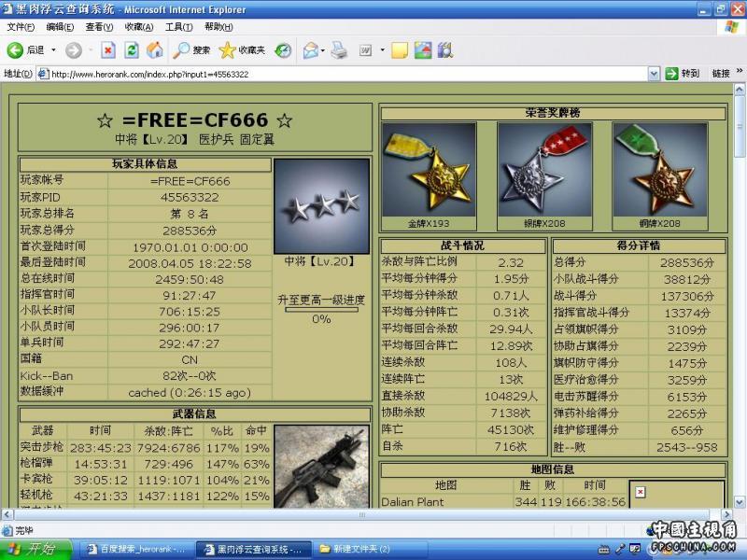The width and height of the screenshot is (747, 560).
Task: Click the gold medal 金牌X193 image
Action: pos(429,170)
